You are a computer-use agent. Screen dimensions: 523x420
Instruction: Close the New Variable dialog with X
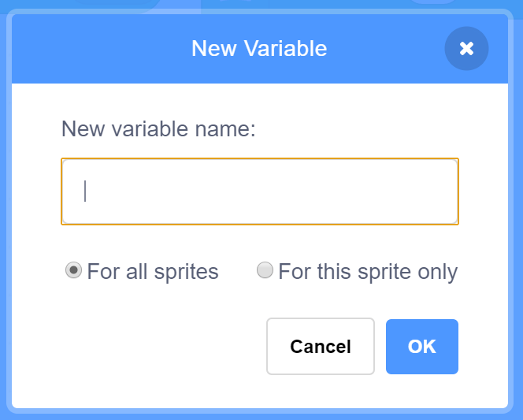coord(466,49)
